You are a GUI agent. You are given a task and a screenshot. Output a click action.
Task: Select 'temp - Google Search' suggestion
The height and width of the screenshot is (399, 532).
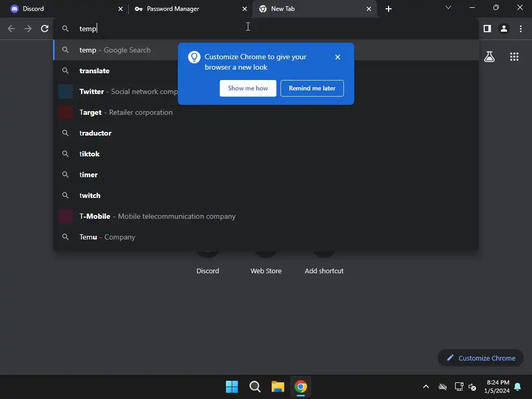coord(266,50)
